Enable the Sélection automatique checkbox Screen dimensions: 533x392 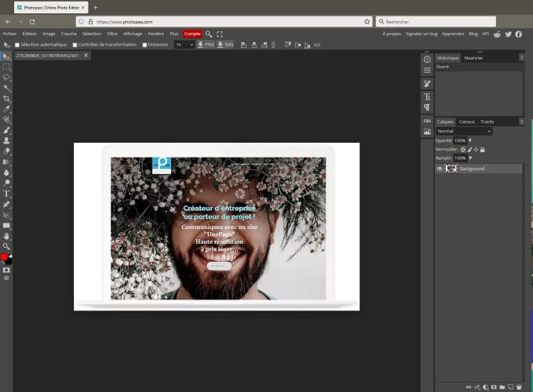tap(17, 45)
